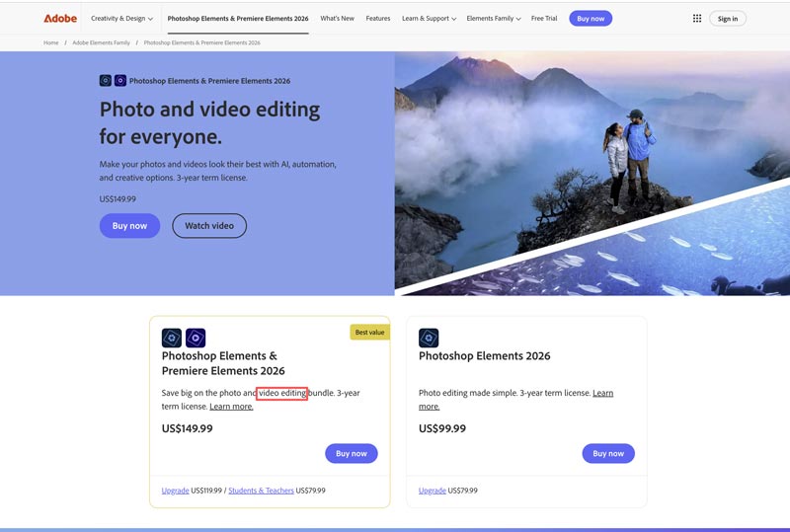The height and width of the screenshot is (532, 790).
Task: Click the Best value badge
Action: point(369,333)
